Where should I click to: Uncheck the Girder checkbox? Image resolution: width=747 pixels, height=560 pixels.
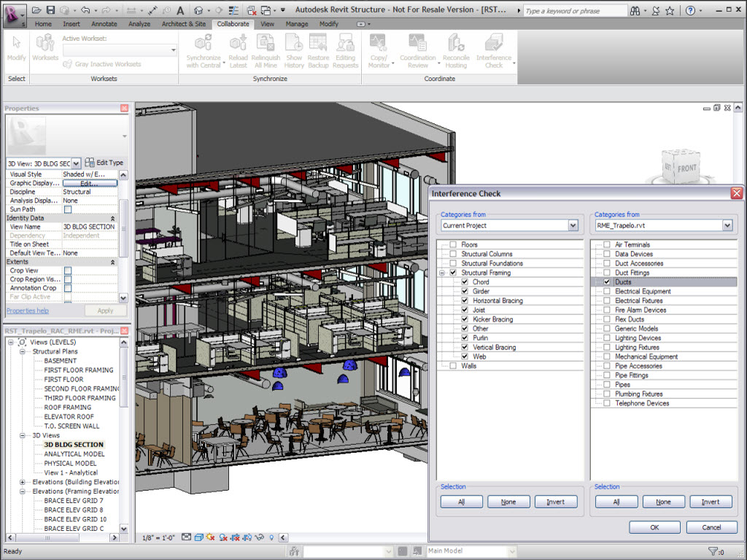tap(465, 292)
